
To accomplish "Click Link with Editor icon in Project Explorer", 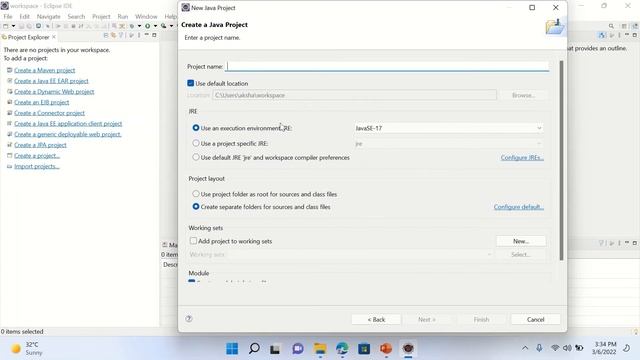I will (113, 36).
